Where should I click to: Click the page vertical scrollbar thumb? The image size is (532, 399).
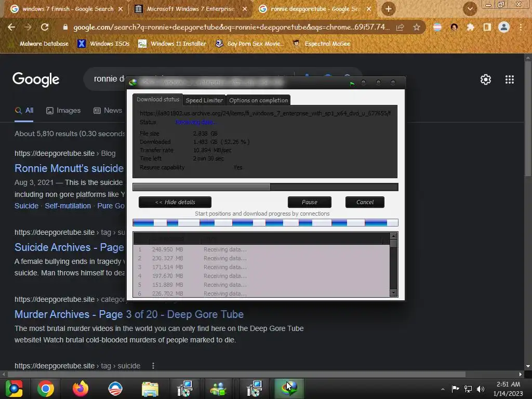(x=528, y=119)
